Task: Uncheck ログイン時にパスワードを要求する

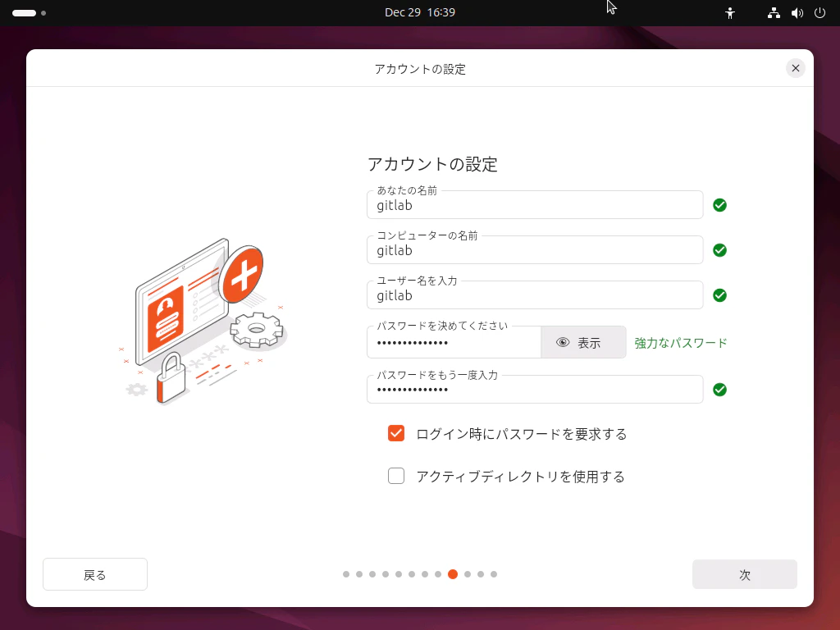Action: [396, 433]
